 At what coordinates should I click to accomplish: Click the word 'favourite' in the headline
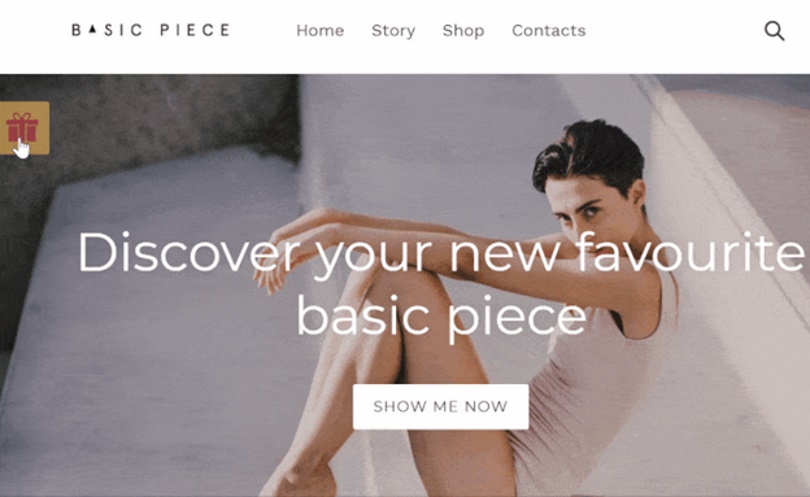coord(690,252)
